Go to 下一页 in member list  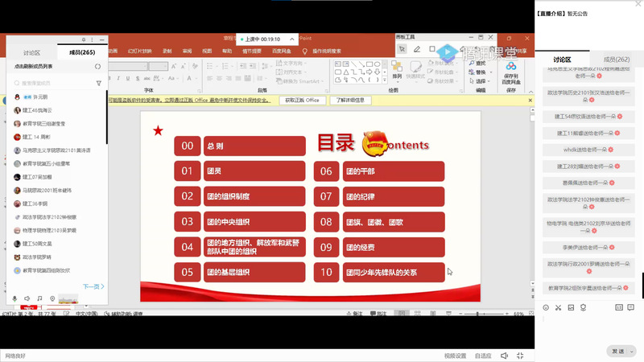(x=93, y=286)
